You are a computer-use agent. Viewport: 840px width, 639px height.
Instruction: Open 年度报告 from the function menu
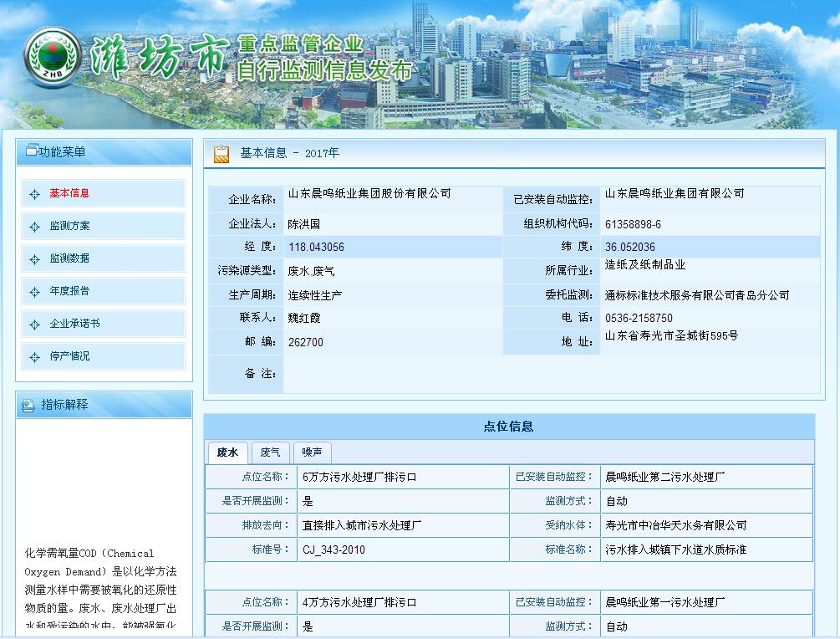coord(69,291)
